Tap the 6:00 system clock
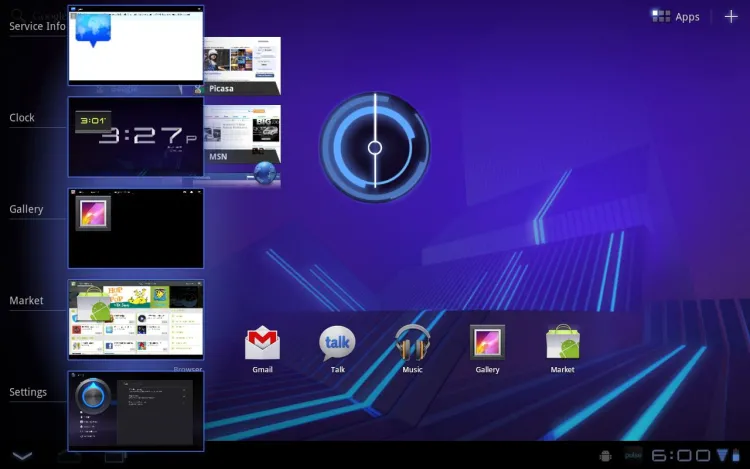 (x=681, y=456)
